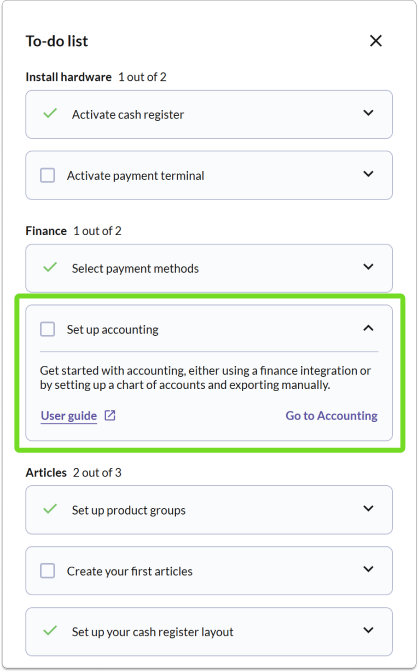The height and width of the screenshot is (672, 419).
Task: Click green checkmark beside cash register layout
Action: pos(50,631)
